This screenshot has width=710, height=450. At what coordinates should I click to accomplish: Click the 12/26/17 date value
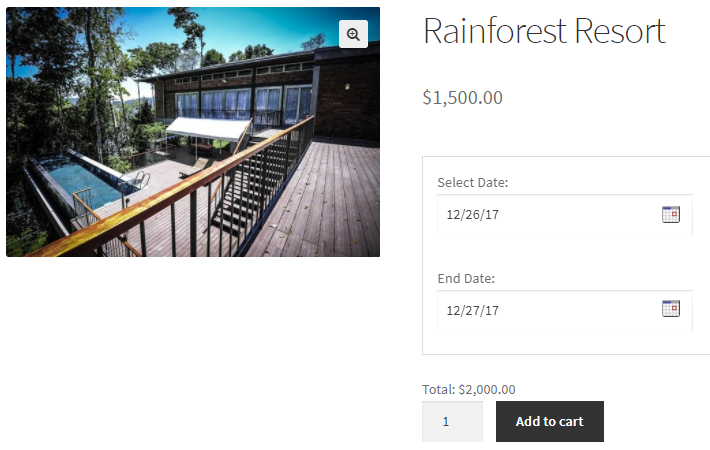[473, 214]
